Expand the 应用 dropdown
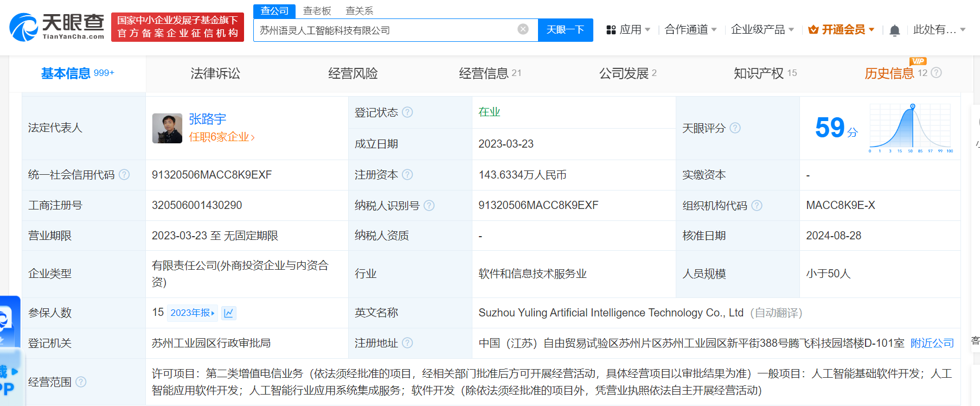This screenshot has height=406, width=980. click(x=648, y=30)
